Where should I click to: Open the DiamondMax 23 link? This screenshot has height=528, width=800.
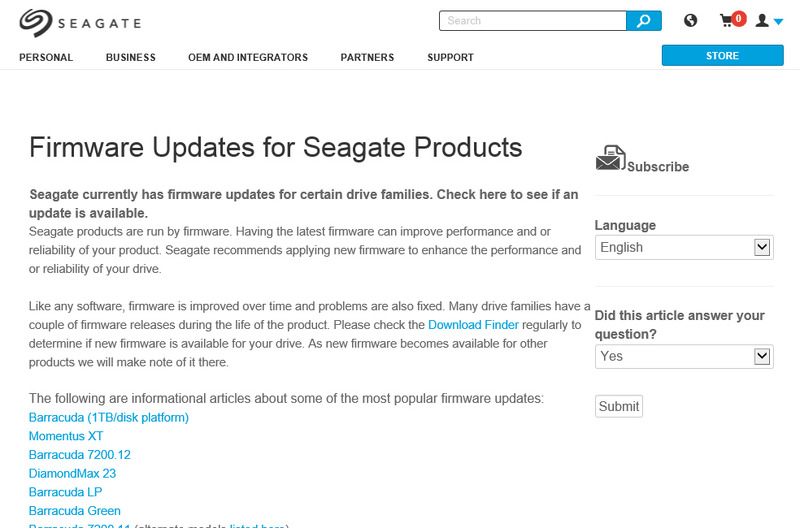(72, 473)
